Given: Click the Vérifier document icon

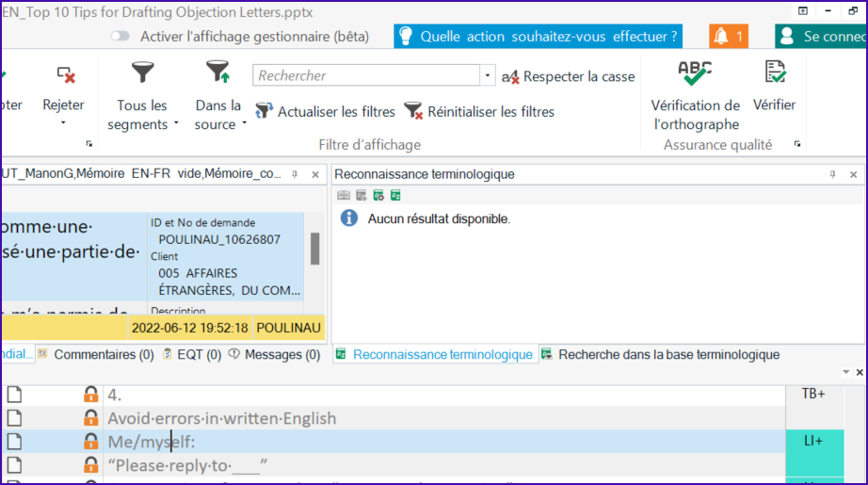Looking at the screenshot, I should coord(775,73).
